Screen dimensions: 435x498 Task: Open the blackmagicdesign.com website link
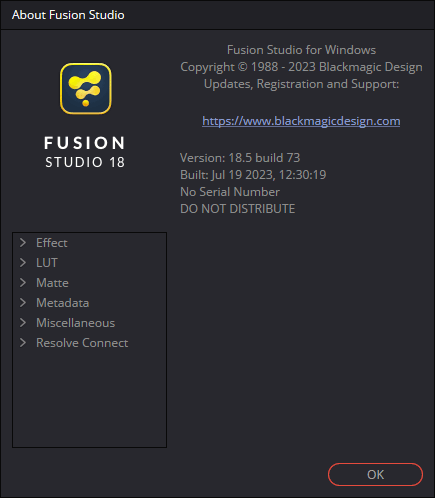[301, 121]
